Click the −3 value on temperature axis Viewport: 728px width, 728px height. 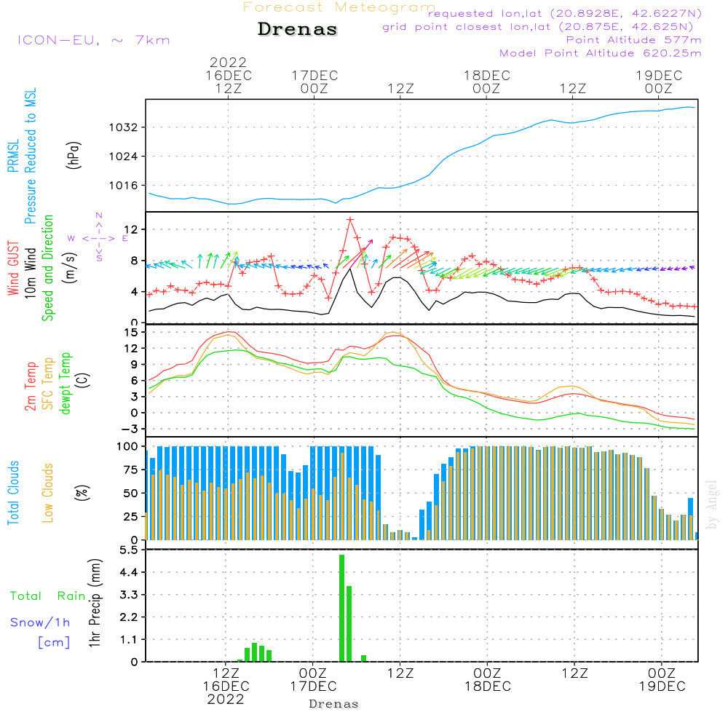[x=129, y=429]
